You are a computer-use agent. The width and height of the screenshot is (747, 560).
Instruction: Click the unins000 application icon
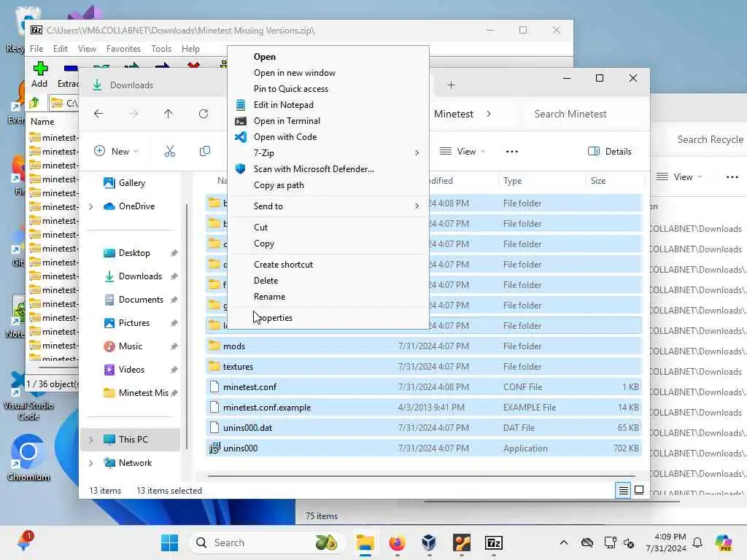(215, 448)
